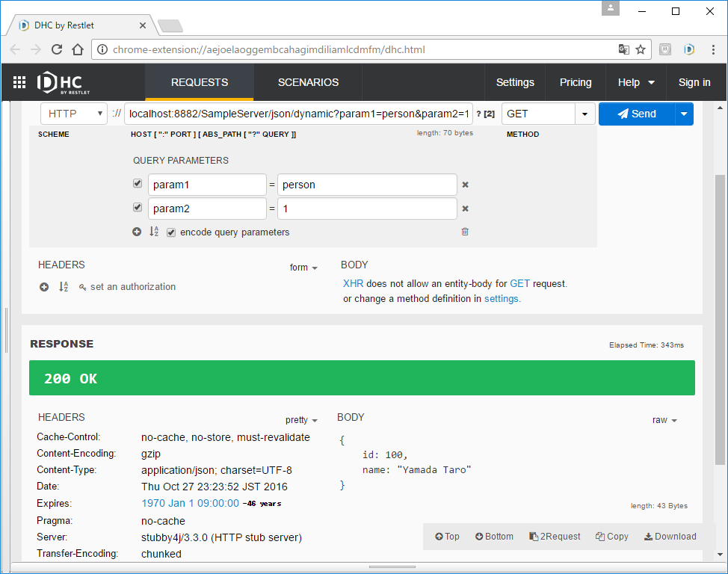Open the HTTP scheme dropdown
728x574 pixels.
(74, 114)
